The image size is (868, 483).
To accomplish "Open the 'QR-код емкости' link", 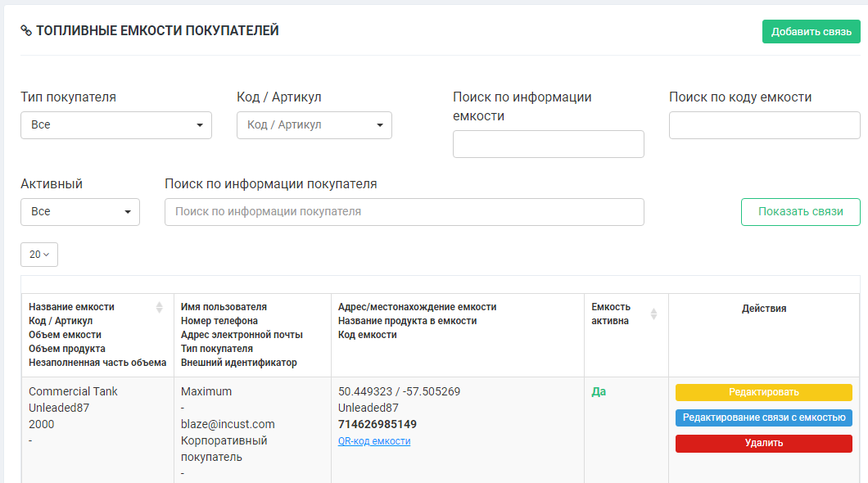I will tap(374, 441).
